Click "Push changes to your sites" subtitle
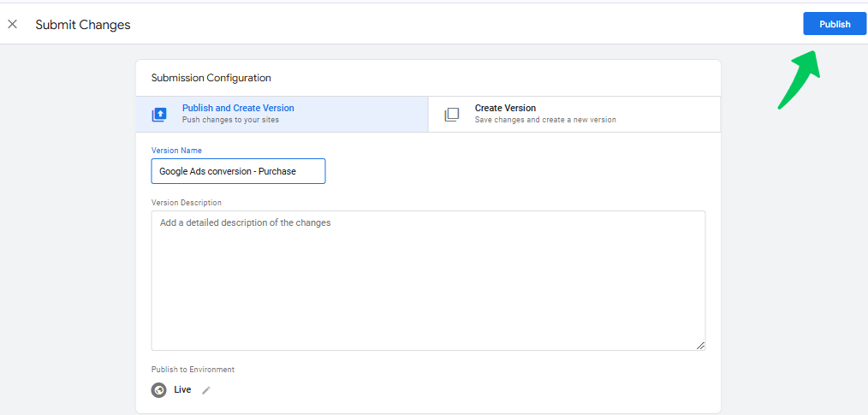Viewport: 868px width, 415px height. 230,120
